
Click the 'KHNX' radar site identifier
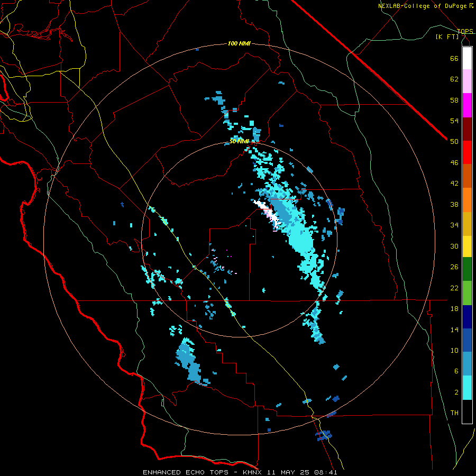click(253, 472)
